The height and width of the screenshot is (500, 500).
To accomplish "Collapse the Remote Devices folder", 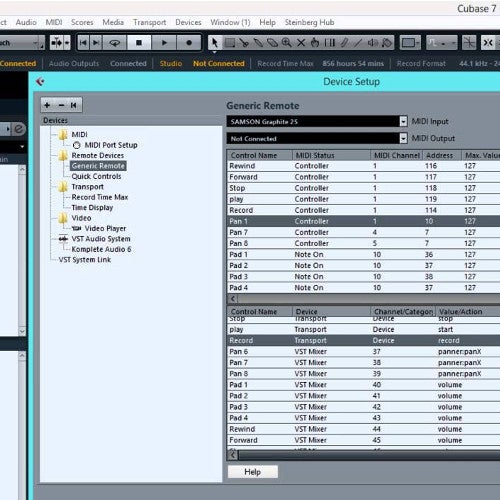I will (63, 155).
